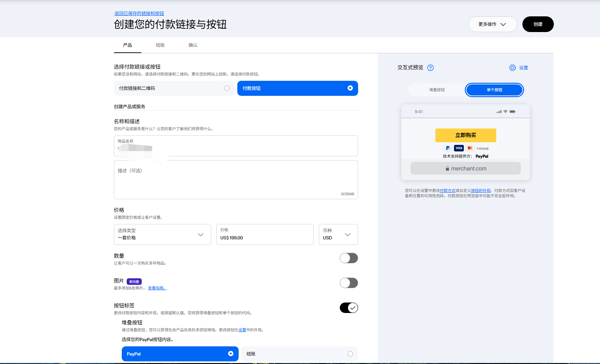Screen dimensions: 600x364
Task: Click the 付款方式 link below the preview
Action: tap(447, 191)
